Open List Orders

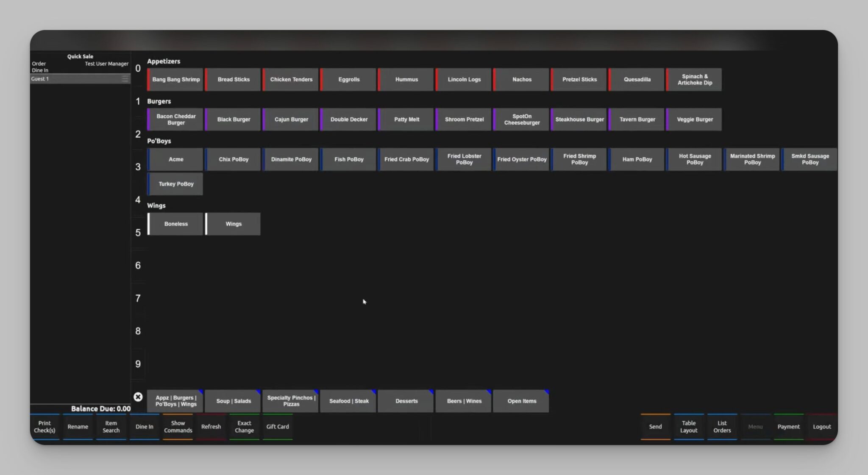722,427
